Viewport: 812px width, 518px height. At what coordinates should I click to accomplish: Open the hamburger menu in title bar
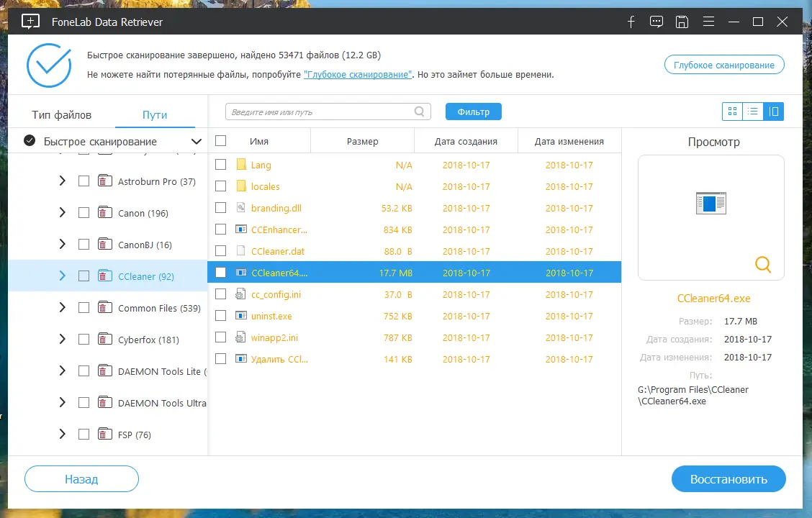pyautogui.click(x=708, y=22)
